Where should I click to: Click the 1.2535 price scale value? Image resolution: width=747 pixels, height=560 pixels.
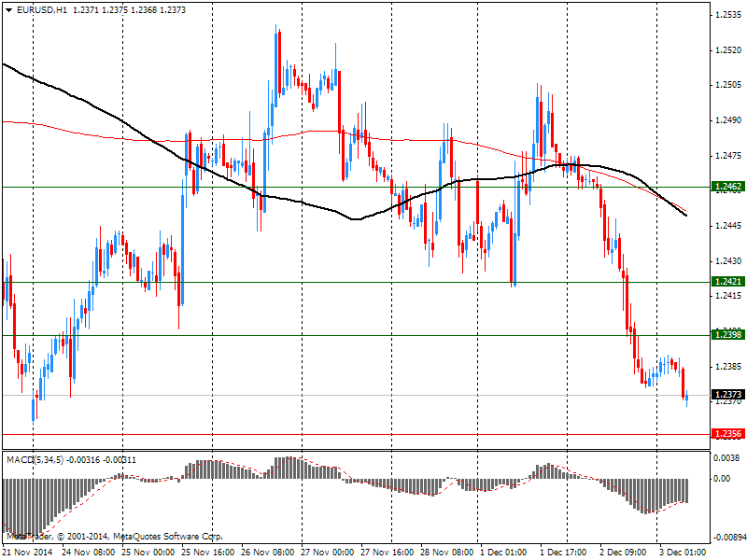point(728,15)
